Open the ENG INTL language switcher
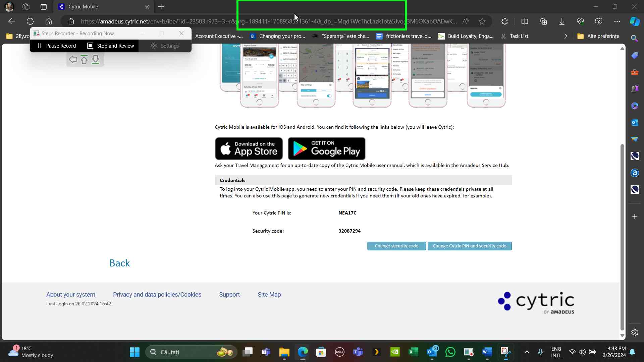The height and width of the screenshot is (362, 644). [556, 352]
